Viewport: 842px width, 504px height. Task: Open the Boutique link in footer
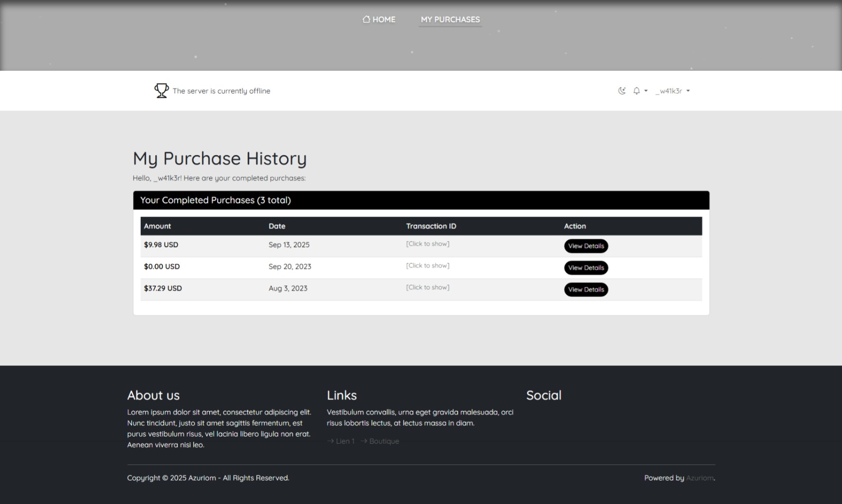[383, 441]
